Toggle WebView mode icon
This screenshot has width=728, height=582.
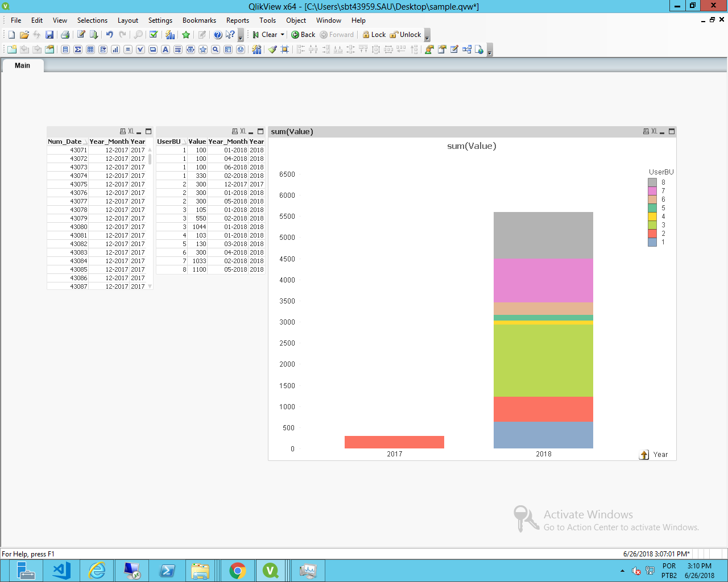(x=479, y=49)
